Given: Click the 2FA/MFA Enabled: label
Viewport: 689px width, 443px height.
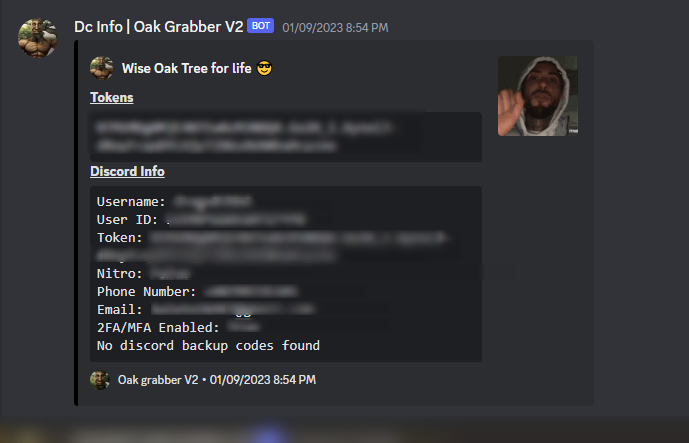Looking at the screenshot, I should [x=158, y=328].
